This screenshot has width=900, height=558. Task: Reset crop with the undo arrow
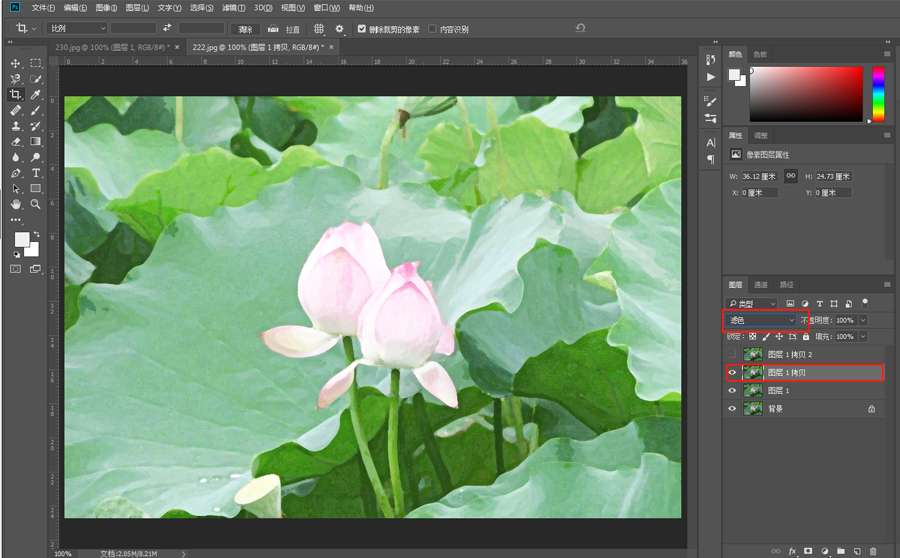click(x=580, y=28)
